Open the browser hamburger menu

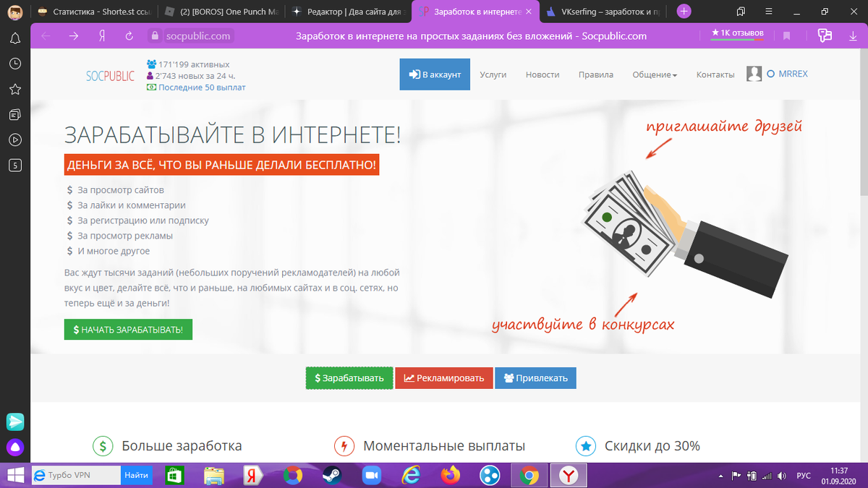coord(768,11)
